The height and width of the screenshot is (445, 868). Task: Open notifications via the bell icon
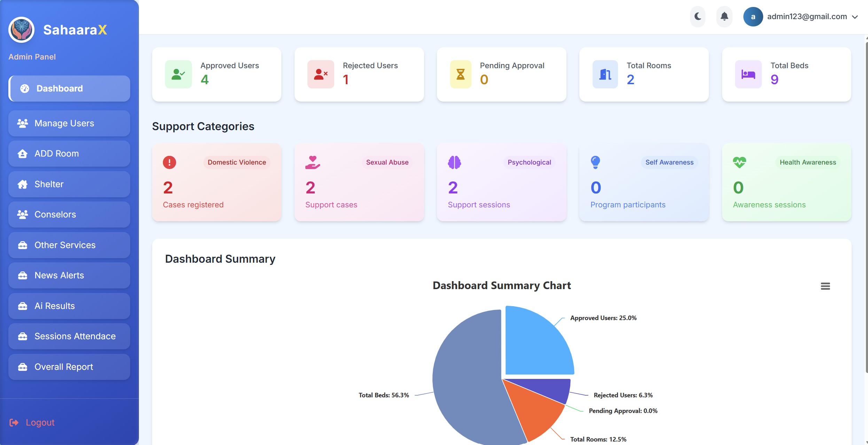[x=724, y=16]
